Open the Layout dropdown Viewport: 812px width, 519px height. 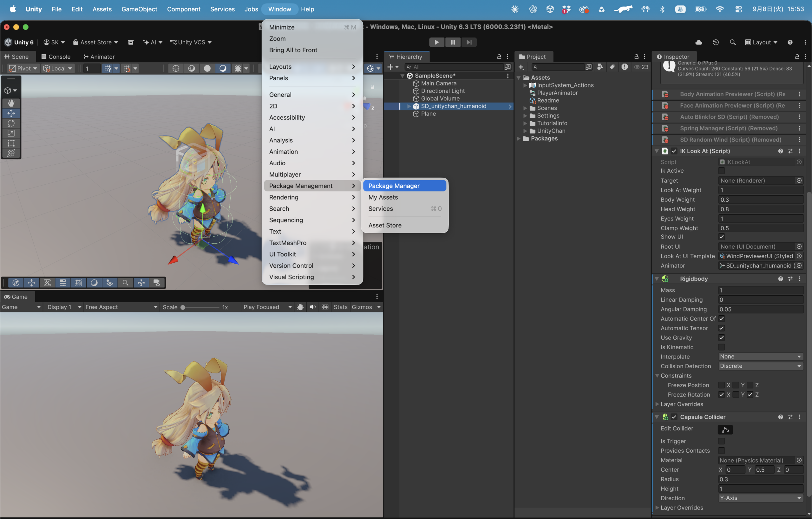(761, 42)
